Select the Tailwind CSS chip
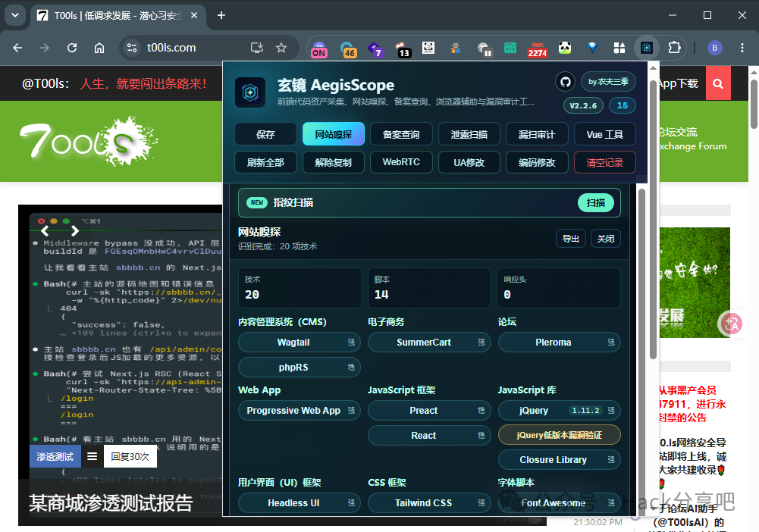 429,502
